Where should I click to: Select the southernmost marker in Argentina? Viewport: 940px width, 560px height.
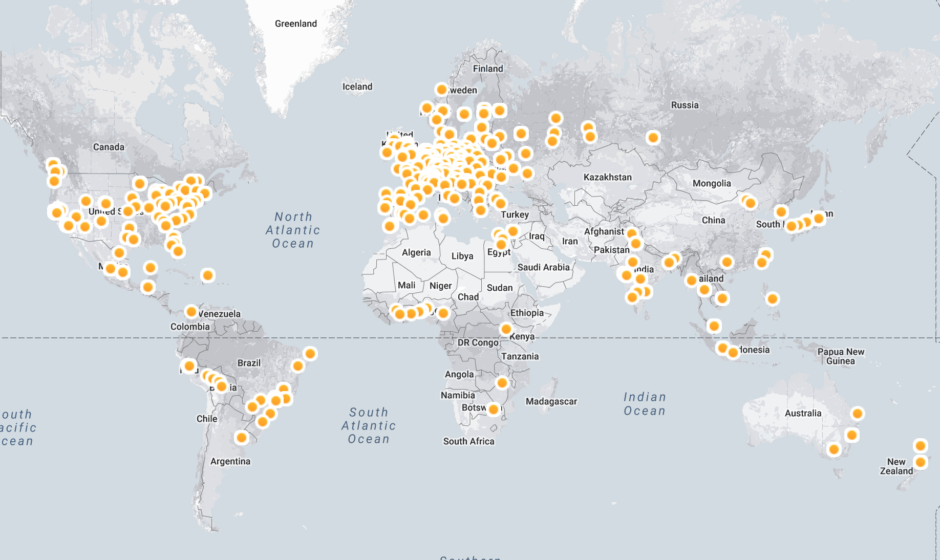pos(241,438)
